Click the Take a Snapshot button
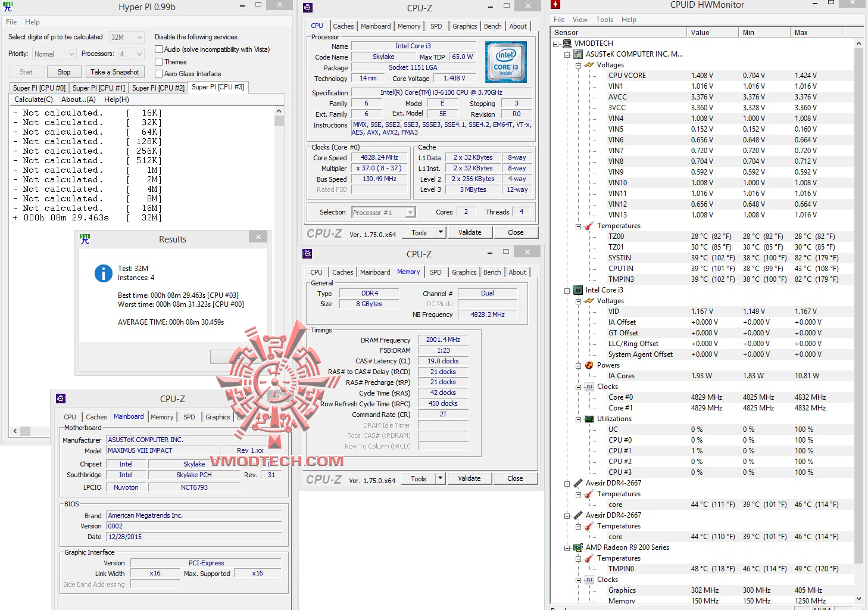The height and width of the screenshot is (610, 868). pyautogui.click(x=115, y=72)
